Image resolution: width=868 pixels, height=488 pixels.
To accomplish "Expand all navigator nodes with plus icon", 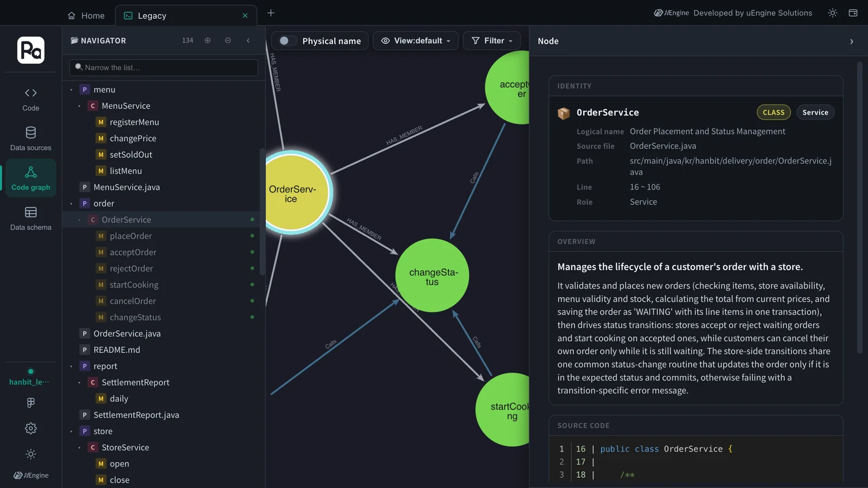I will [x=207, y=41].
